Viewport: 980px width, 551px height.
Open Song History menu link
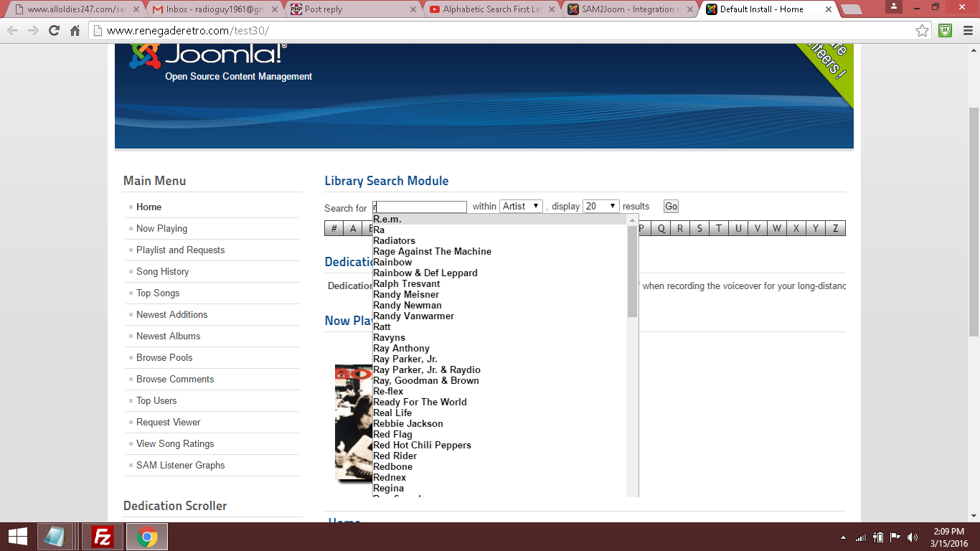coord(162,271)
